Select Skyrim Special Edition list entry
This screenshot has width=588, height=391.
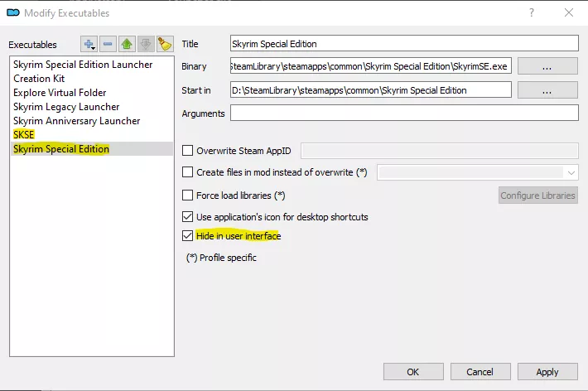pos(91,149)
